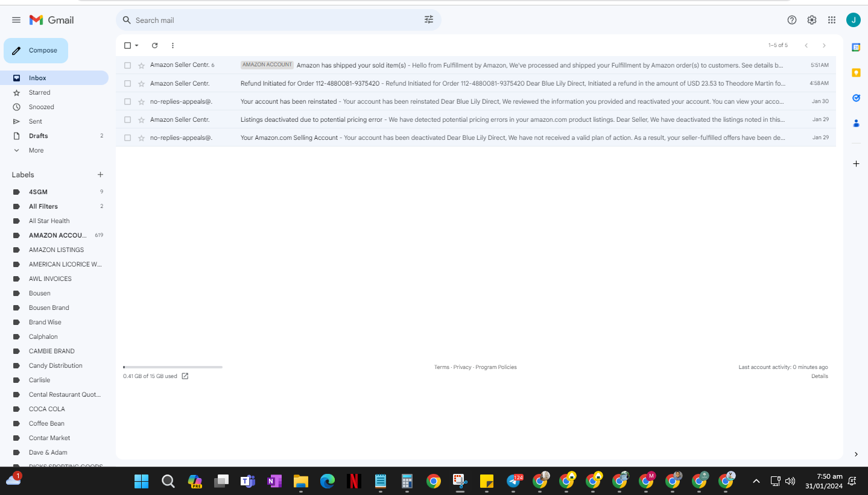Check the 'Refund Initiated for Order' email checkbox
Screen dimensions: 868x495
(x=127, y=83)
